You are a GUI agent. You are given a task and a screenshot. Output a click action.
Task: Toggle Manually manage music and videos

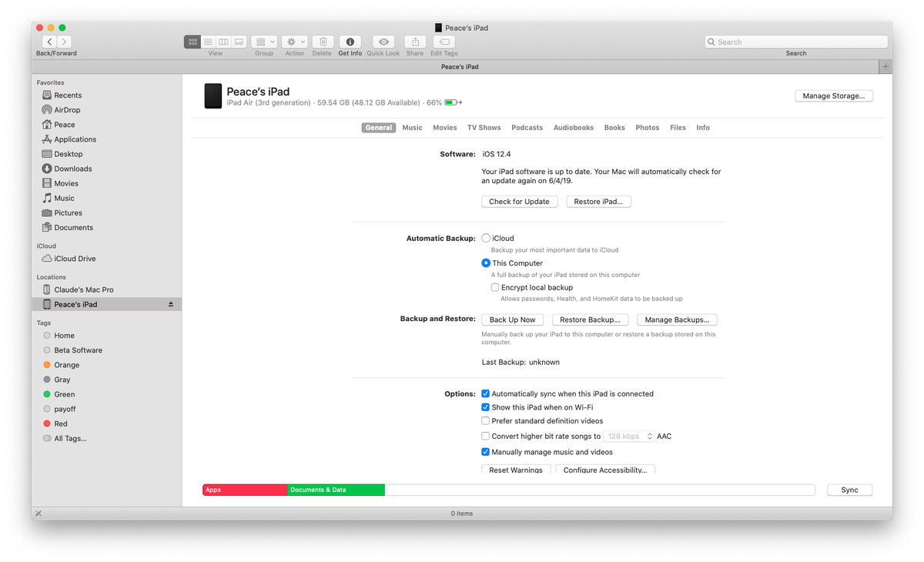tap(486, 453)
